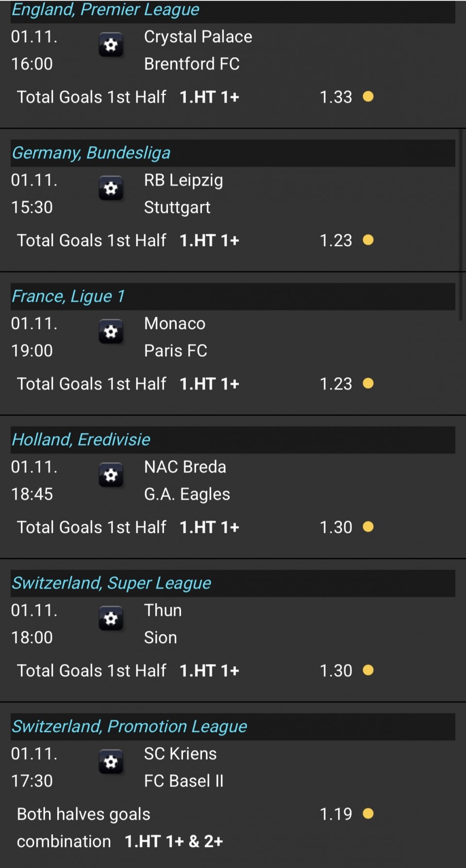Tap the Switzerland, Super League header

pyautogui.click(x=112, y=583)
